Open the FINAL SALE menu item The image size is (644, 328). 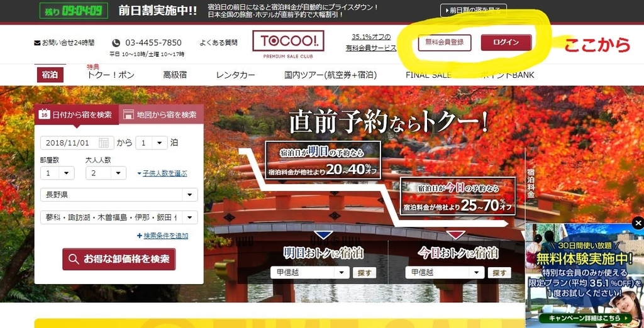428,75
